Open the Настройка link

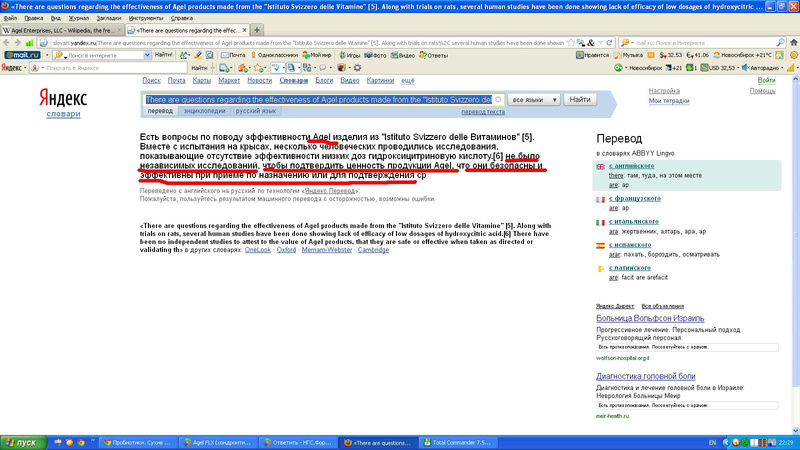point(664,91)
